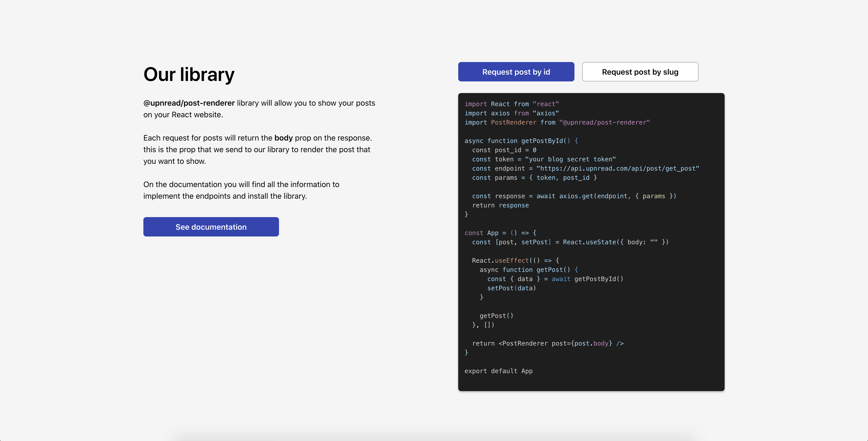This screenshot has width=868, height=441.
Task: Click the 'React.useEffect' code line
Action: 515,261
